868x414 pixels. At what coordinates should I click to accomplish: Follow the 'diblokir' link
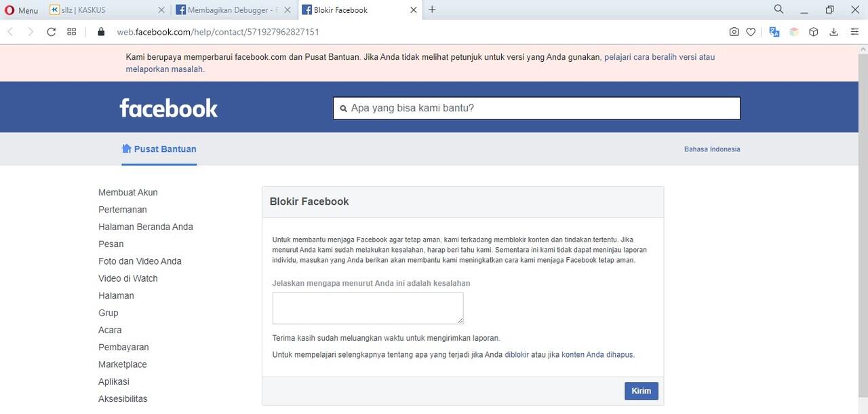[x=517, y=354]
